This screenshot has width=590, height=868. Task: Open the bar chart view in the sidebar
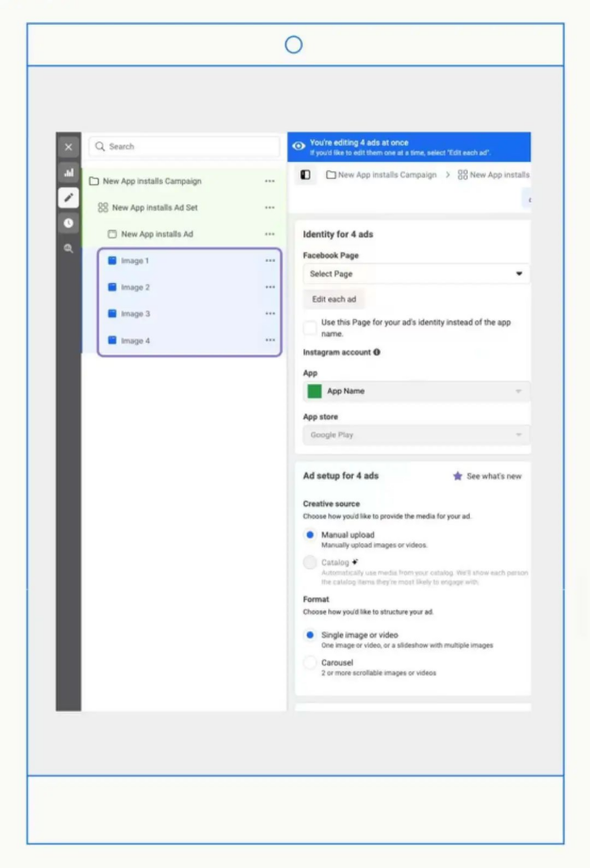pyautogui.click(x=68, y=173)
